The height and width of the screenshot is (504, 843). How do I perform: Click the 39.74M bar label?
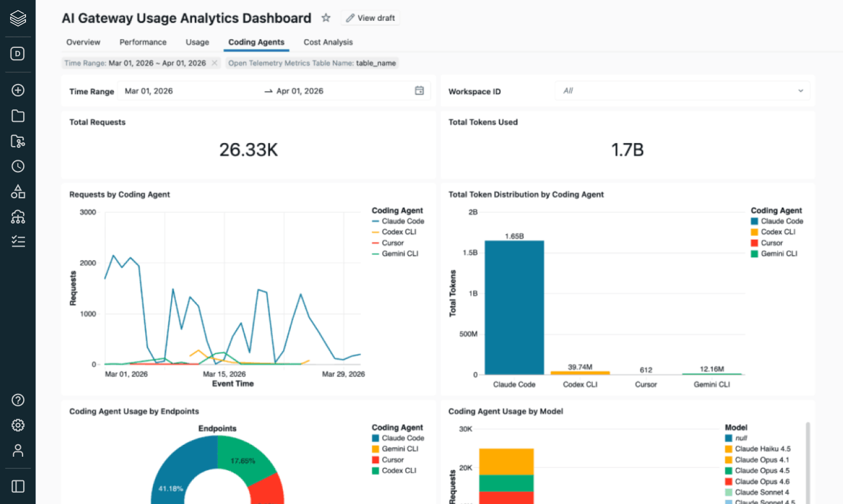coord(580,367)
